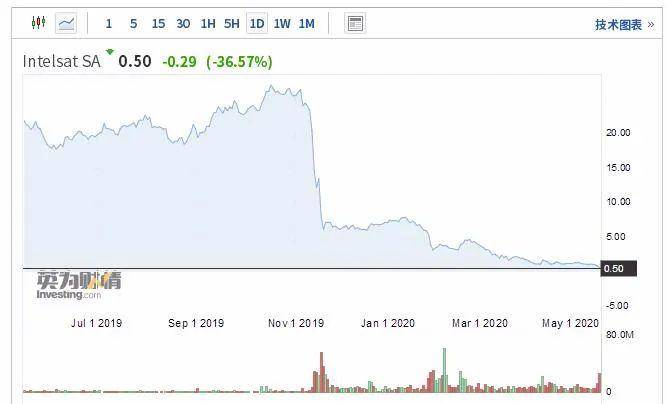Open the 技术图表 link

point(618,25)
